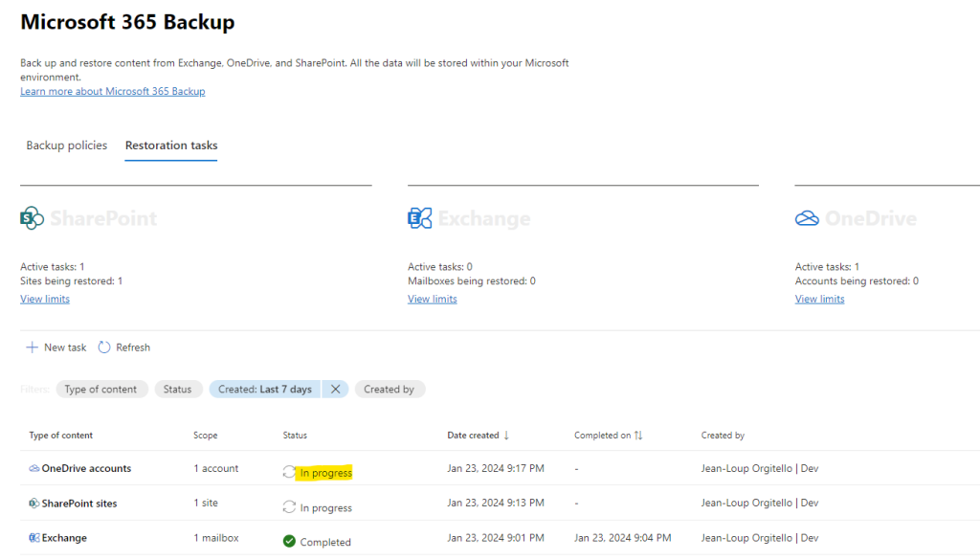The height and width of the screenshot is (560, 980).
Task: Click 'Accounts being restored: 0' text
Action: click(x=857, y=281)
